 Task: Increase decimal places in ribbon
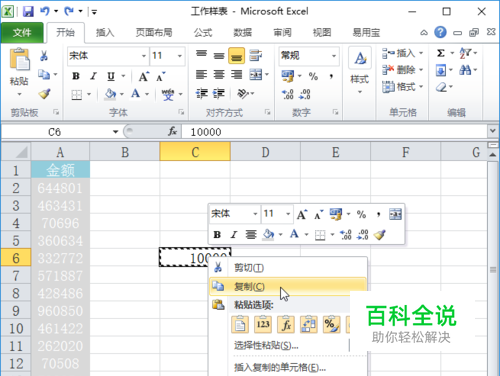[287, 94]
